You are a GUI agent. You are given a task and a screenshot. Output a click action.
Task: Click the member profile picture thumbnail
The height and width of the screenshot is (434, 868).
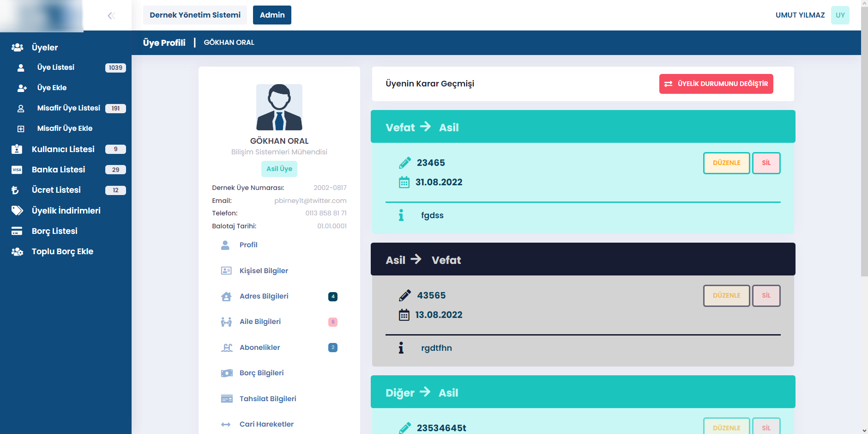tap(279, 107)
